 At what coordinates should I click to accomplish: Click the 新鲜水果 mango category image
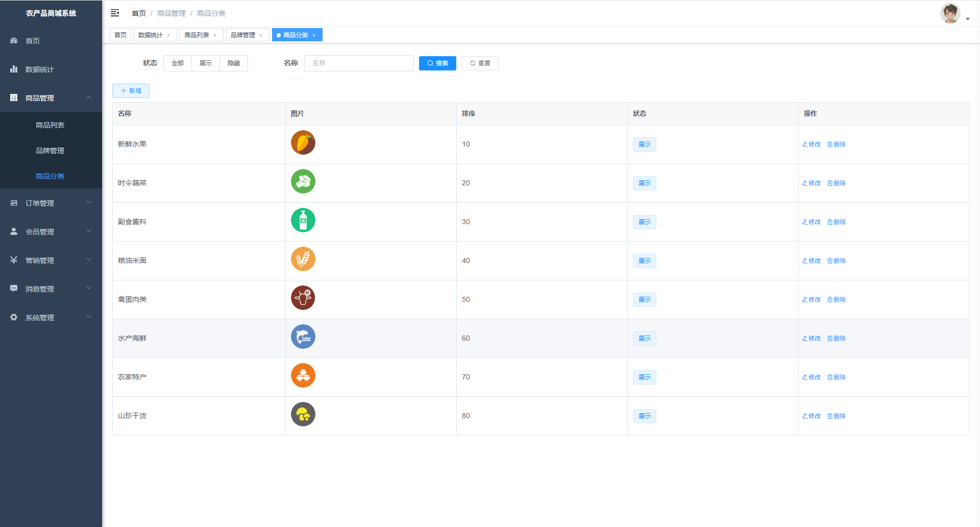(x=303, y=142)
